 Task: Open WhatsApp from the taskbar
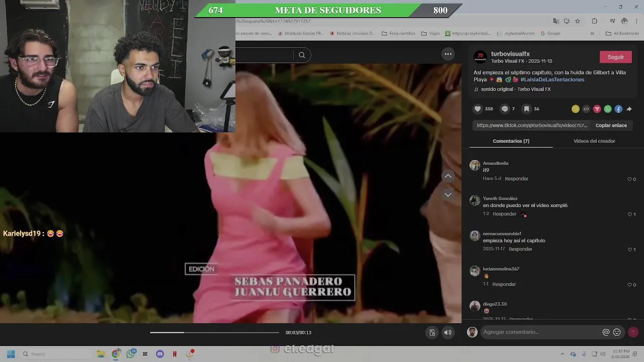pos(131,353)
